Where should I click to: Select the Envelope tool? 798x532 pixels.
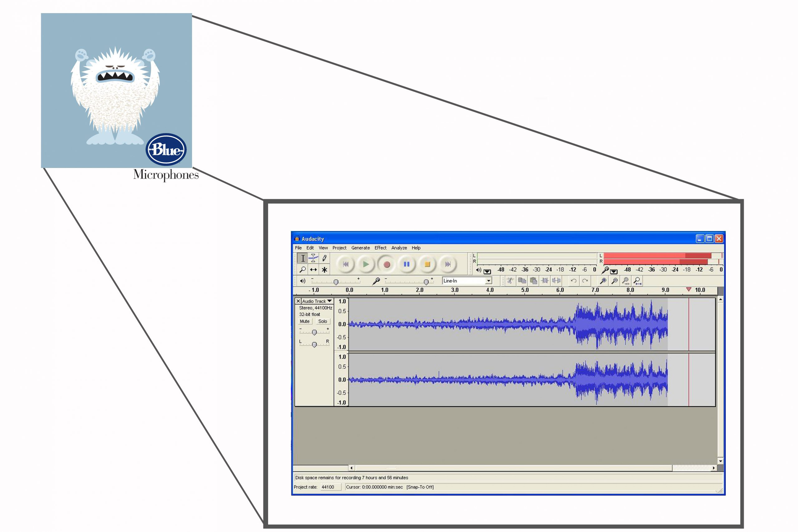click(x=314, y=258)
